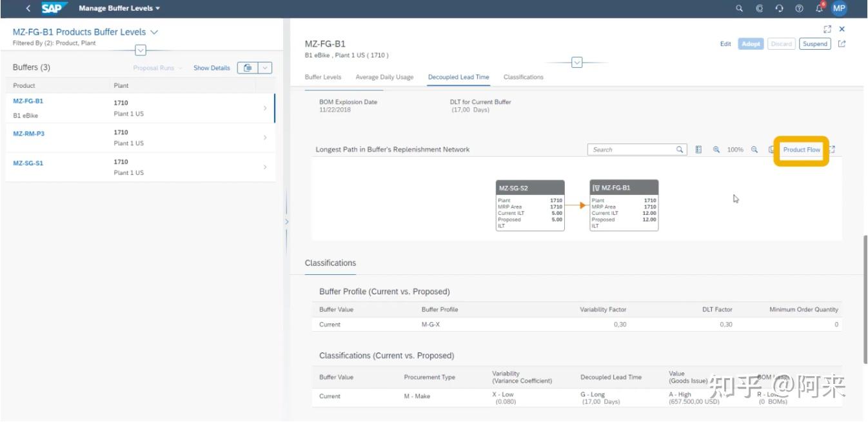Click the 100% zoom level control

click(735, 149)
